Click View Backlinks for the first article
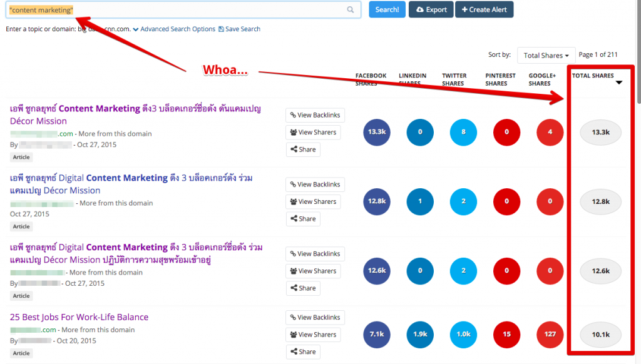Viewport: 641px width, 364px height. (x=315, y=115)
